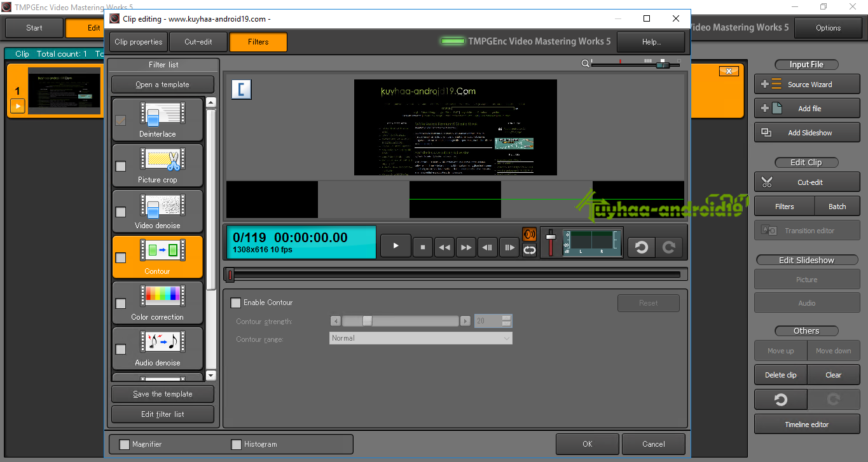868x462 pixels.
Task: Select the clip 1 thumbnail in main window
Action: point(64,91)
